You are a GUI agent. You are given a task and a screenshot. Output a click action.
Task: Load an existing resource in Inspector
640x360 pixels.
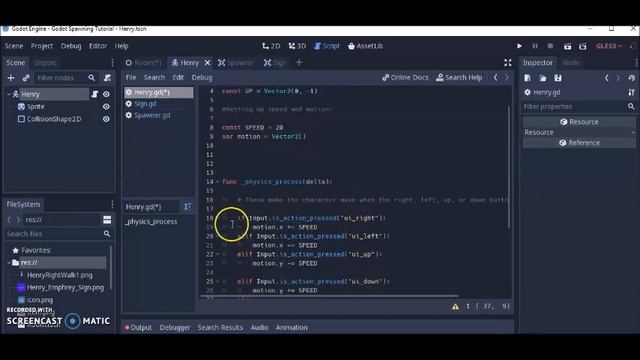542,78
